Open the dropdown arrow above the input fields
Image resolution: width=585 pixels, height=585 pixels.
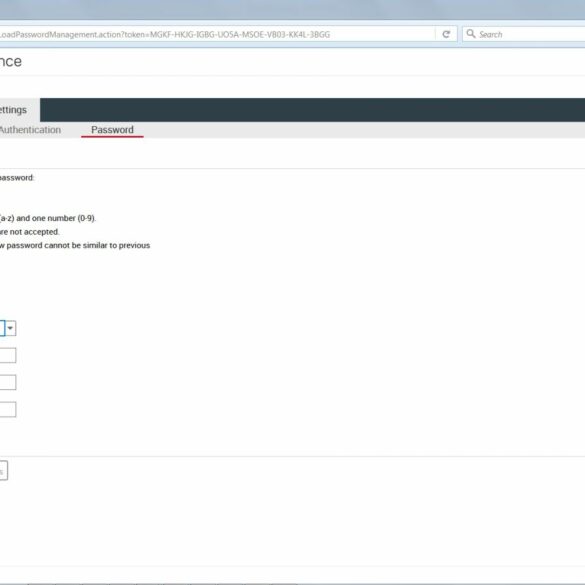(10, 328)
